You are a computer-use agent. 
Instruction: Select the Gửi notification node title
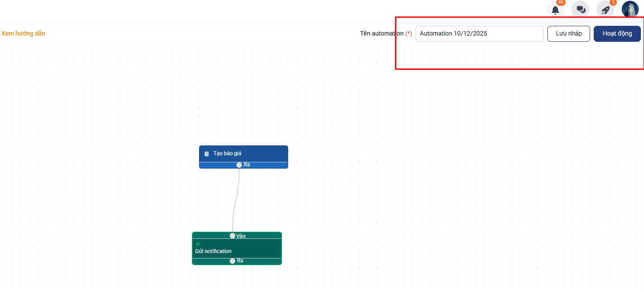(x=213, y=251)
